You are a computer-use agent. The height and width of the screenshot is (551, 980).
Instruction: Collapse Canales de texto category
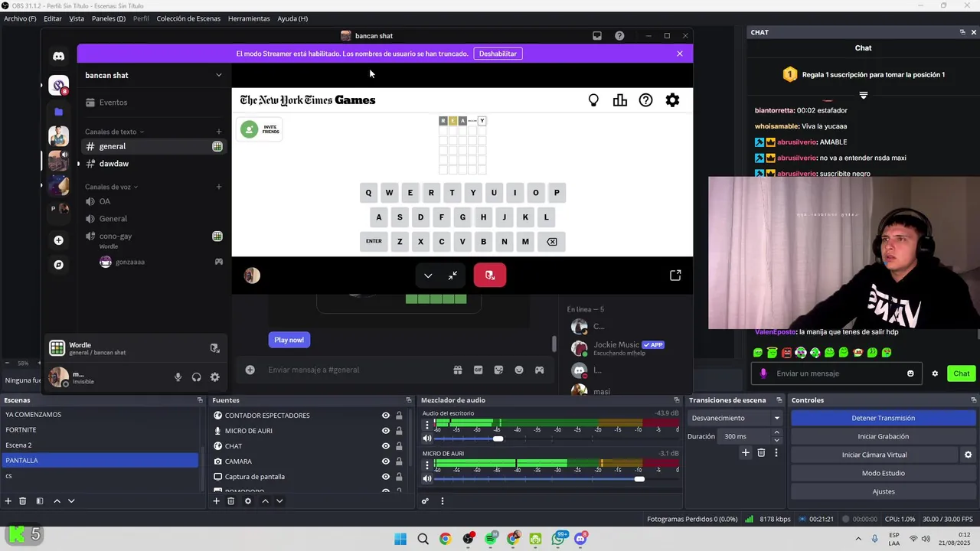[114, 132]
